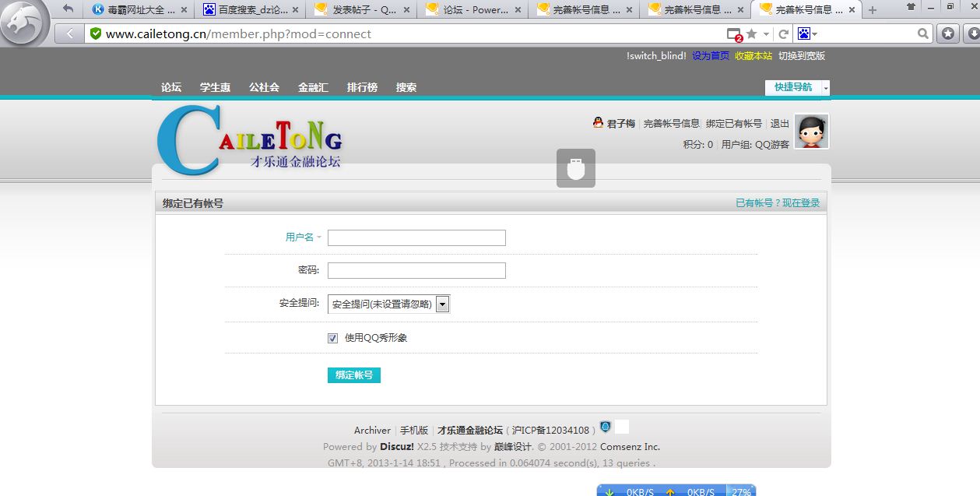Close the active 完善帐号信息 tab
The image size is (980, 496).
tap(852, 10)
